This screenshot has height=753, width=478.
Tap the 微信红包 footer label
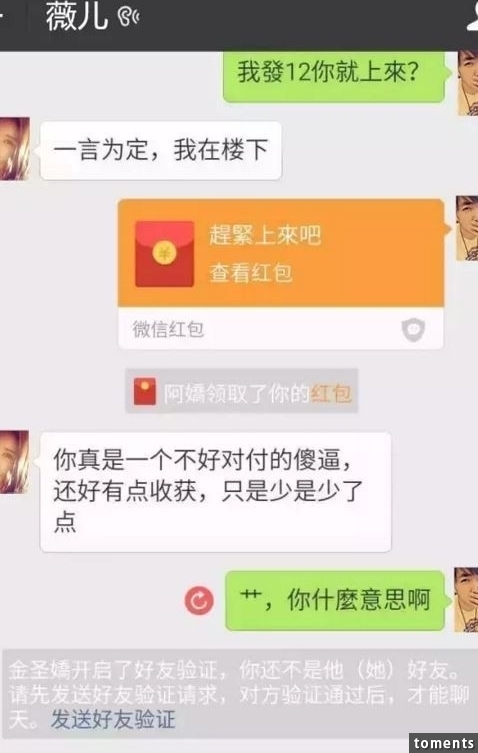point(168,329)
